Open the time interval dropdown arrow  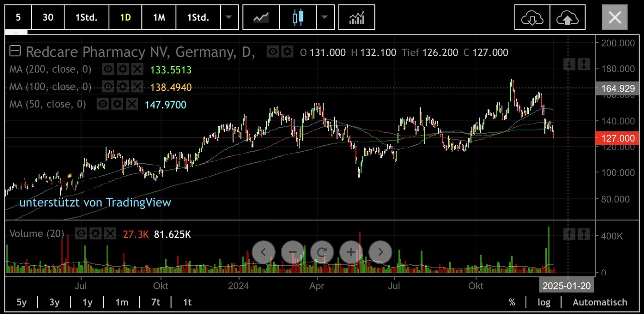click(x=228, y=18)
